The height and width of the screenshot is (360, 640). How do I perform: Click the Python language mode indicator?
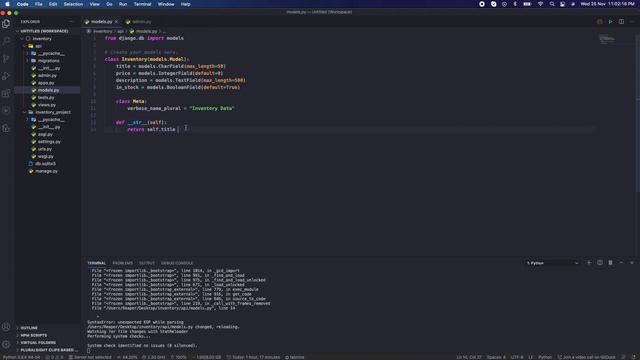click(x=545, y=357)
